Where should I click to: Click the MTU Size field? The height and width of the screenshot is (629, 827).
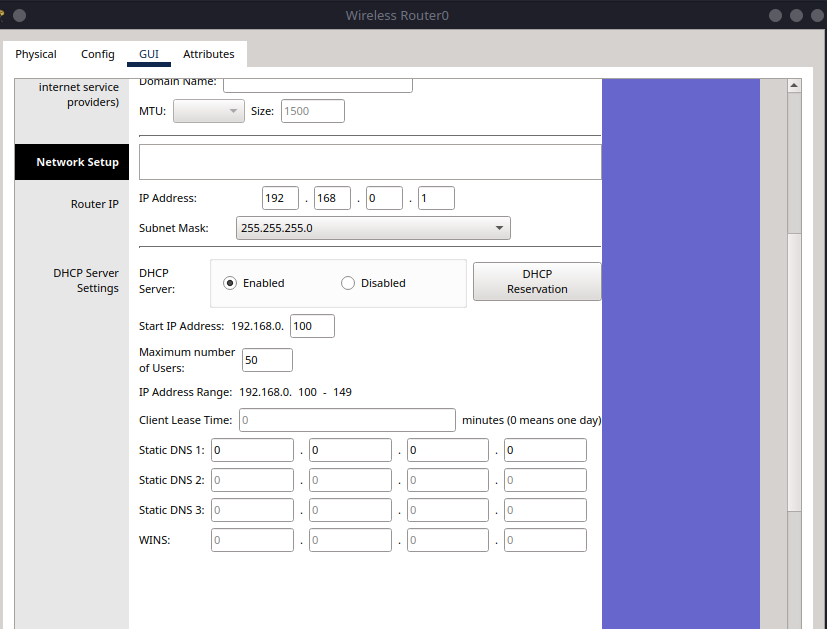(313, 111)
